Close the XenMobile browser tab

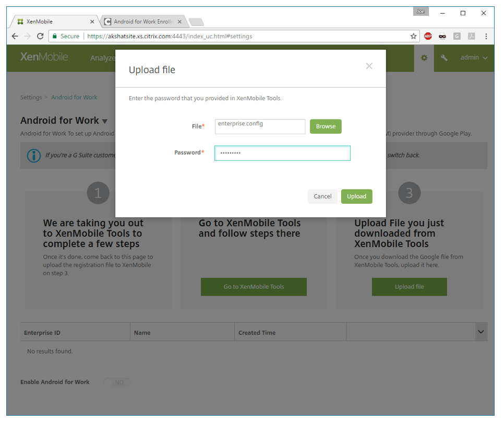tap(92, 22)
